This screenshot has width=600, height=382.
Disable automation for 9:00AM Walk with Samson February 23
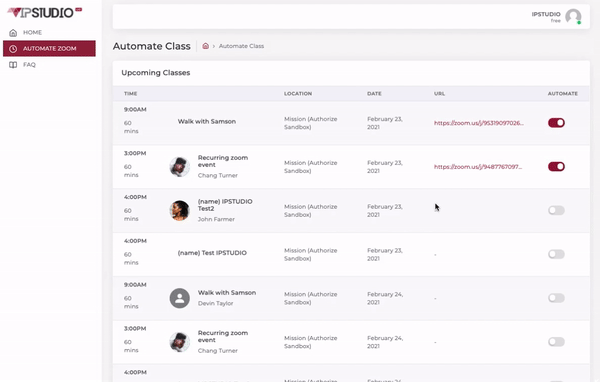click(x=556, y=123)
